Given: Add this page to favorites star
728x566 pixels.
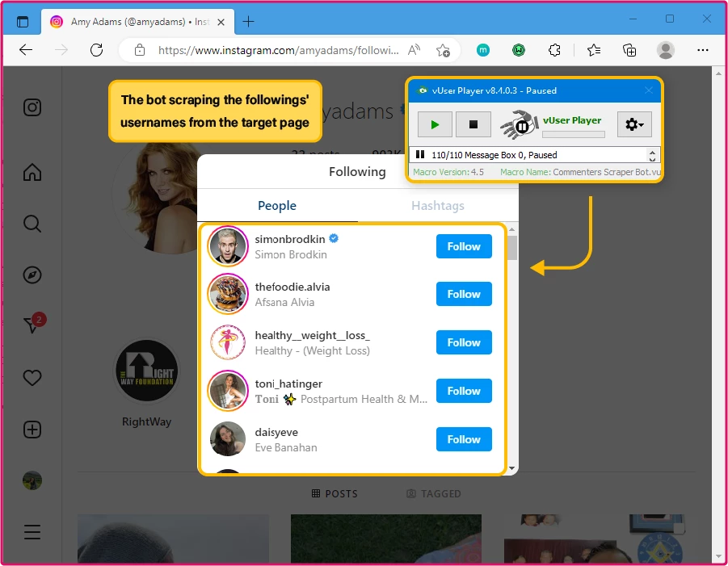Looking at the screenshot, I should click(x=443, y=50).
